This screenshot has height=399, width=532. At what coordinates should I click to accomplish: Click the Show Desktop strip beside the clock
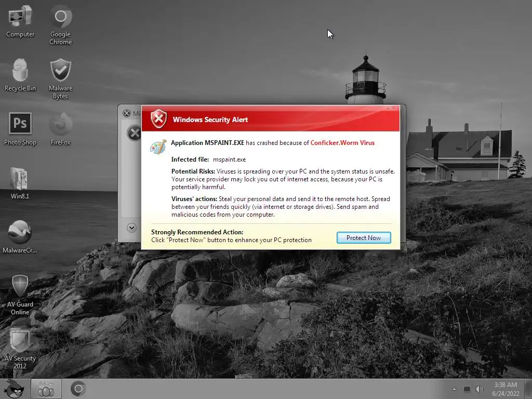pyautogui.click(x=528, y=389)
